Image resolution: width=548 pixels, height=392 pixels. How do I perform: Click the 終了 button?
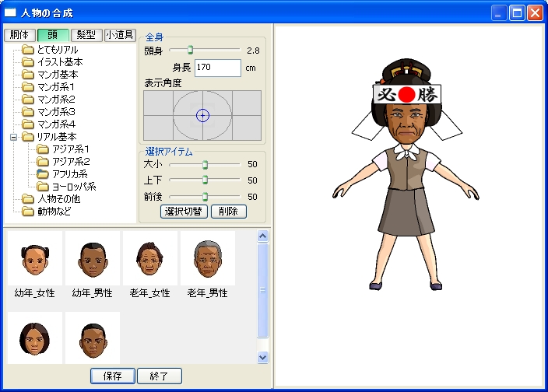[x=160, y=376]
